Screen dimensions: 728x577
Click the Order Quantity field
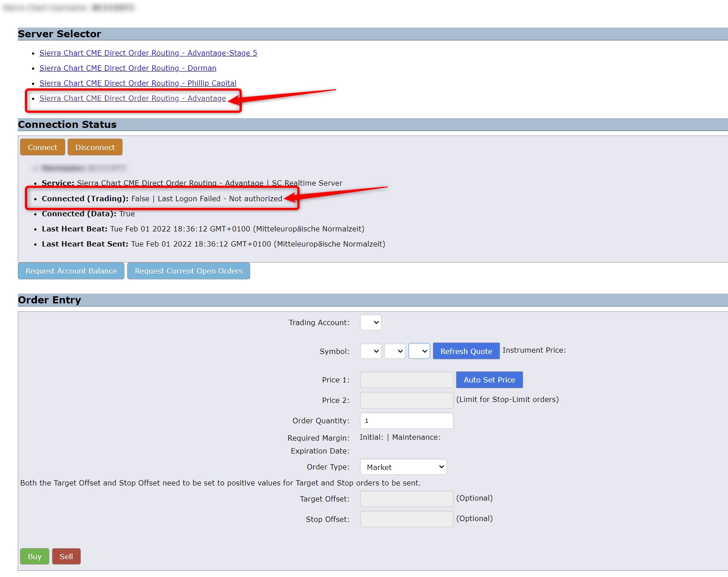(x=407, y=421)
